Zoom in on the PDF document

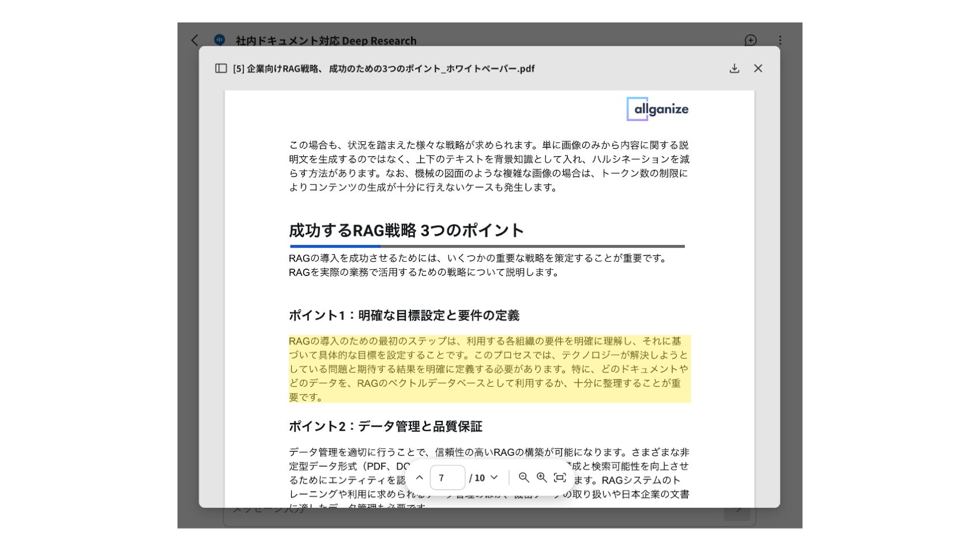(x=542, y=478)
